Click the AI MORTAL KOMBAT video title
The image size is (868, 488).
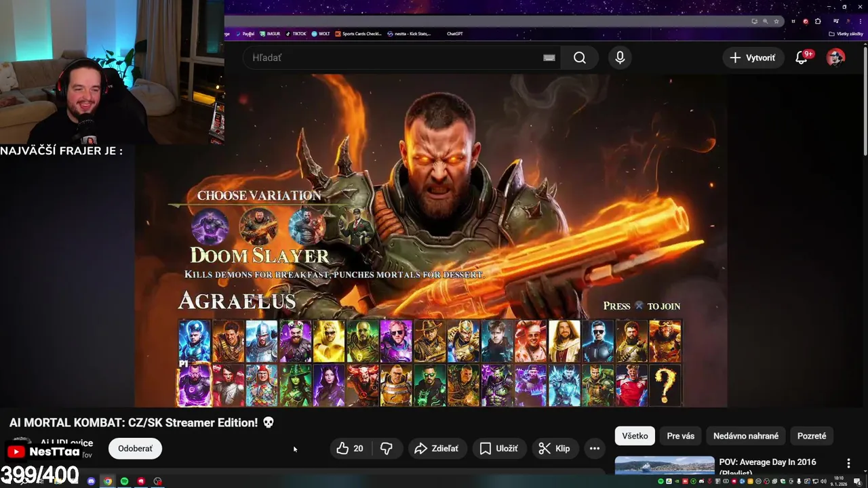tap(142, 422)
